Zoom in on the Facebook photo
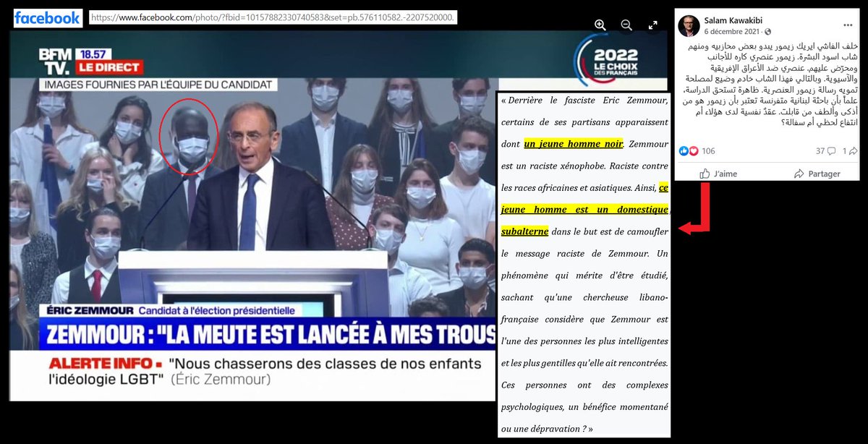The height and width of the screenshot is (444, 868). point(600,25)
